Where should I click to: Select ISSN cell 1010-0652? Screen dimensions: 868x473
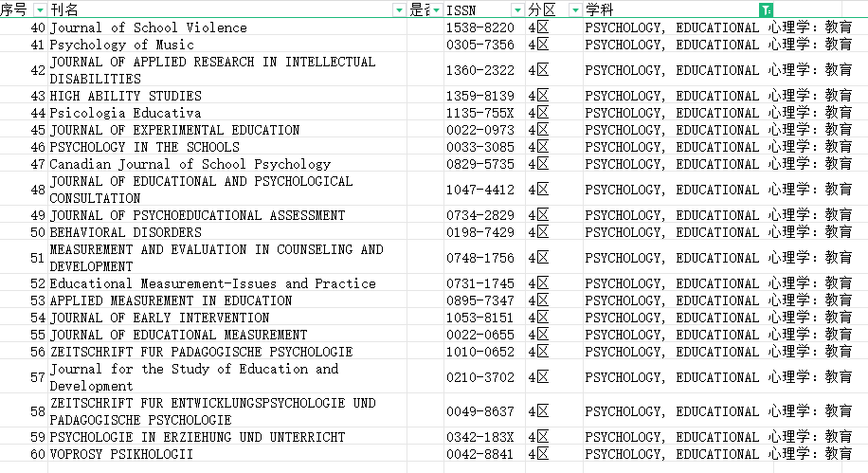(x=484, y=352)
